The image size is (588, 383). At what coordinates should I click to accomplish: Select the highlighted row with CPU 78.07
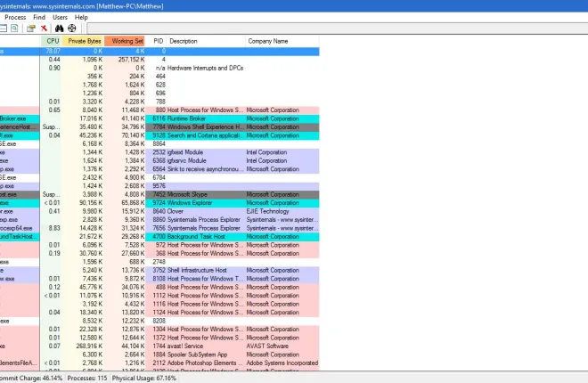(159, 51)
